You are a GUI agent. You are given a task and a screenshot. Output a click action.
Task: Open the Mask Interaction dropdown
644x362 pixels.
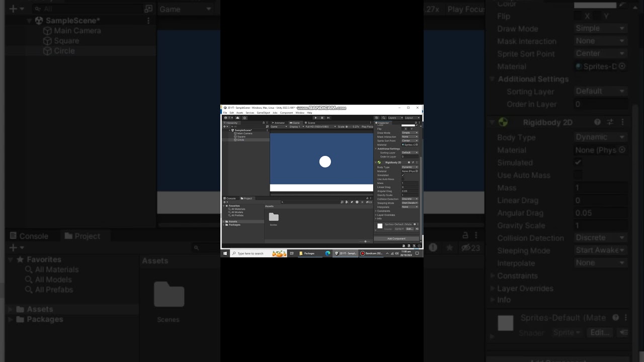[x=410, y=137]
